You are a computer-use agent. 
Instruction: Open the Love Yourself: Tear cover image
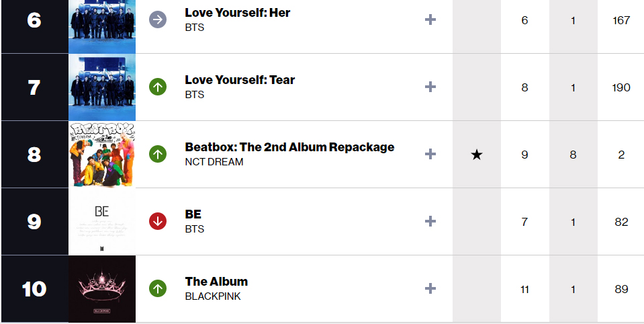click(102, 87)
